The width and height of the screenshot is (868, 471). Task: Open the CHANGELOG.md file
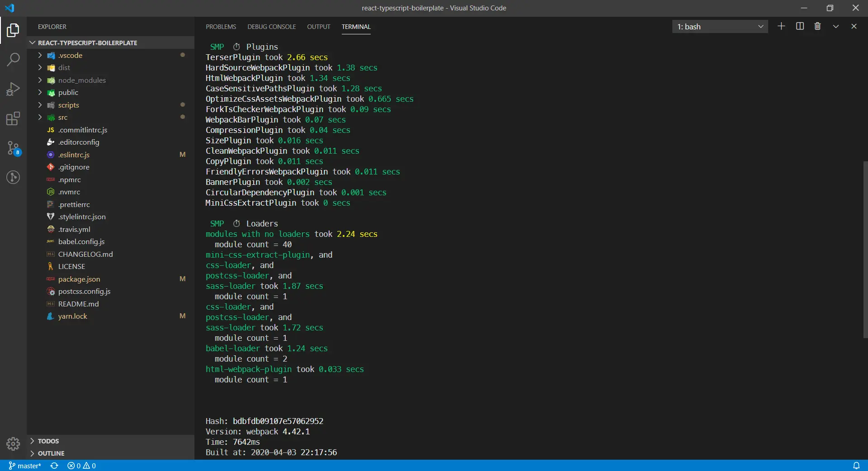tap(111, 254)
